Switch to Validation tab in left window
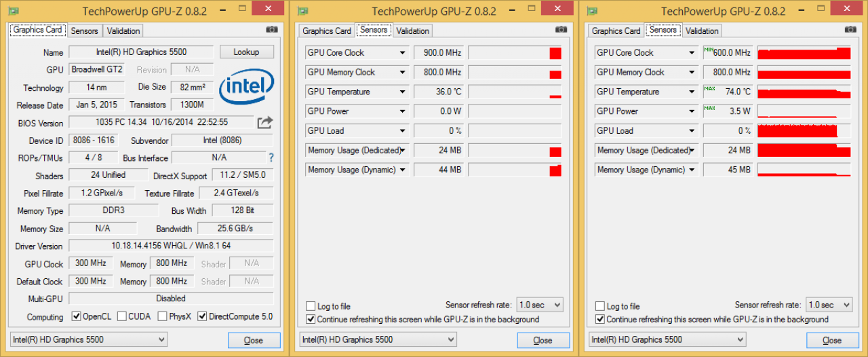 (x=123, y=31)
